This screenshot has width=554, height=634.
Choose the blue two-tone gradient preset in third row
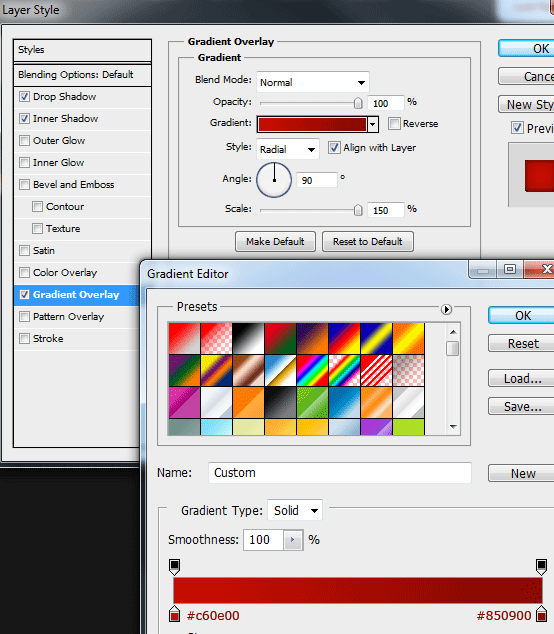[344, 402]
